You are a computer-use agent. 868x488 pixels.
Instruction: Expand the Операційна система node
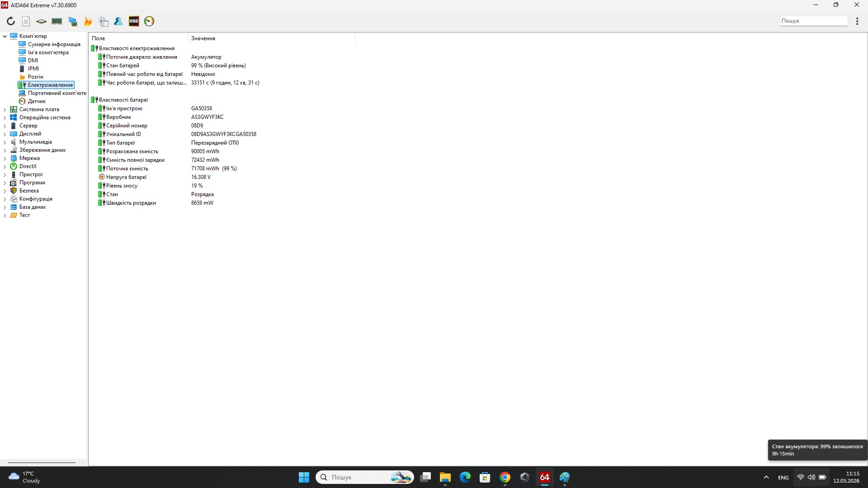5,117
